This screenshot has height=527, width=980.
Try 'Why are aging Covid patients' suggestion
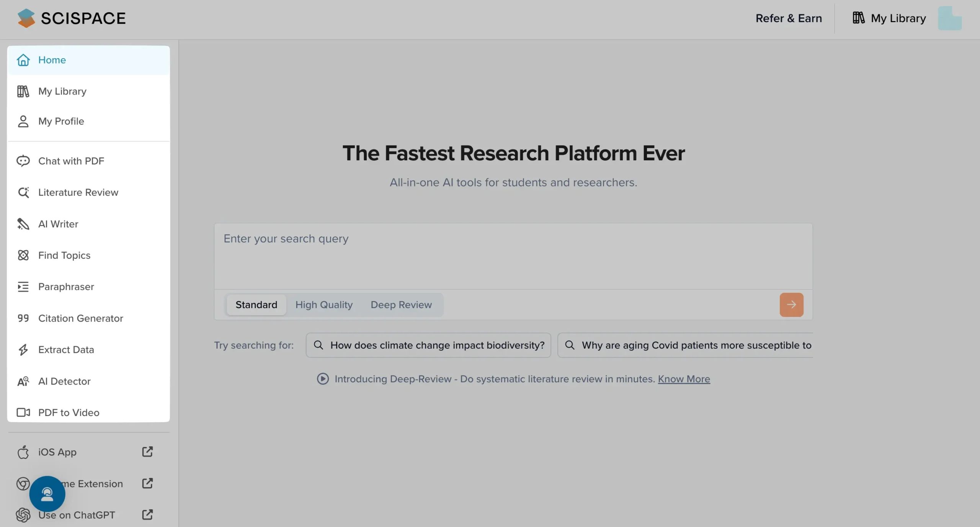[685, 345]
